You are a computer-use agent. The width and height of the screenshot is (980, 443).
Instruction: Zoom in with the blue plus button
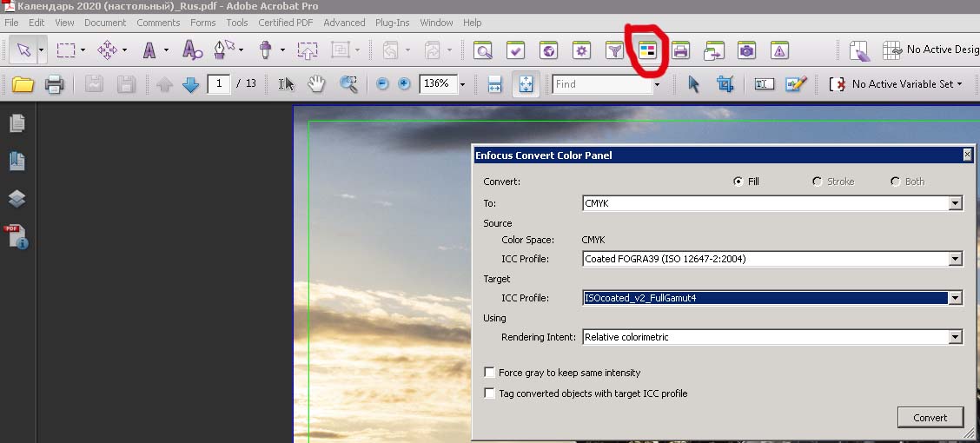click(x=404, y=83)
